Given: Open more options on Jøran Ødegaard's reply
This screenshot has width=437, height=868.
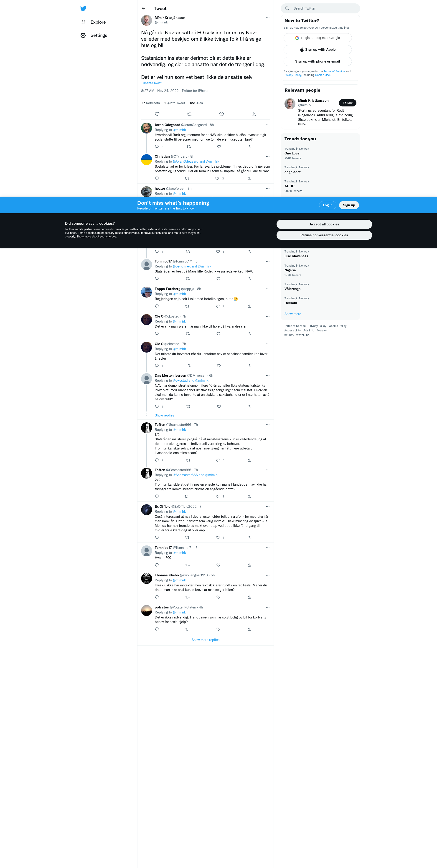Looking at the screenshot, I should (x=268, y=125).
